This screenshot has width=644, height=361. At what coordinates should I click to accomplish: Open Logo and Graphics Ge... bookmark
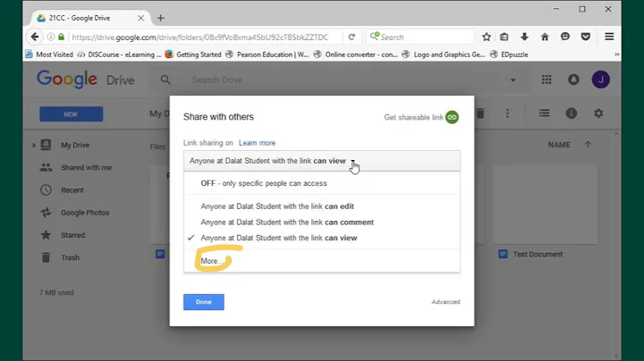[444, 55]
